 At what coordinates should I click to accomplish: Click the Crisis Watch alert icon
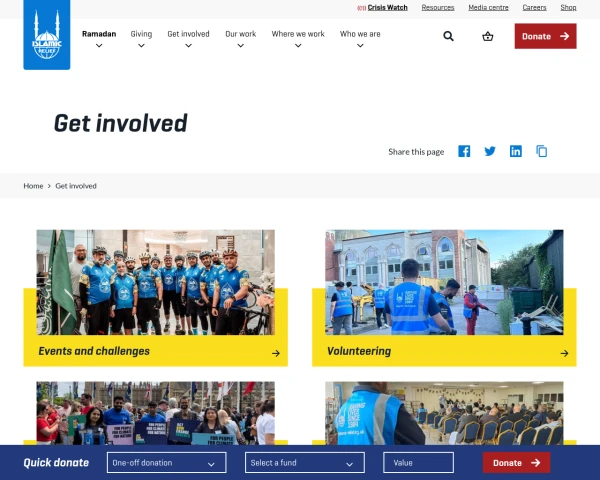pyautogui.click(x=361, y=8)
